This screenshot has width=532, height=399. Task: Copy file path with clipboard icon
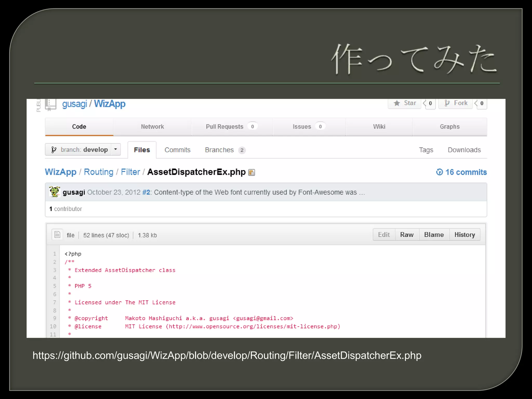point(252,172)
